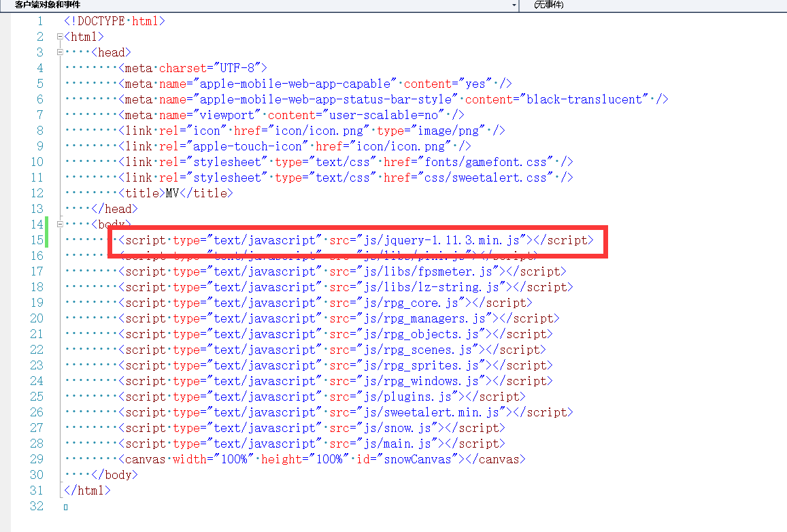Click the js/rpg_sprites.js script line
Screen dimensions: 787x532
(x=335, y=365)
